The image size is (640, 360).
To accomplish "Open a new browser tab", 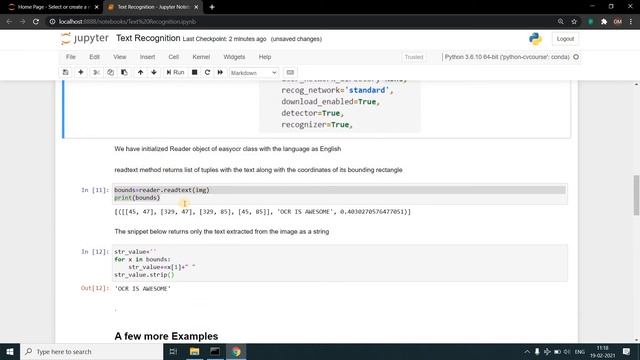I will 212,7.
